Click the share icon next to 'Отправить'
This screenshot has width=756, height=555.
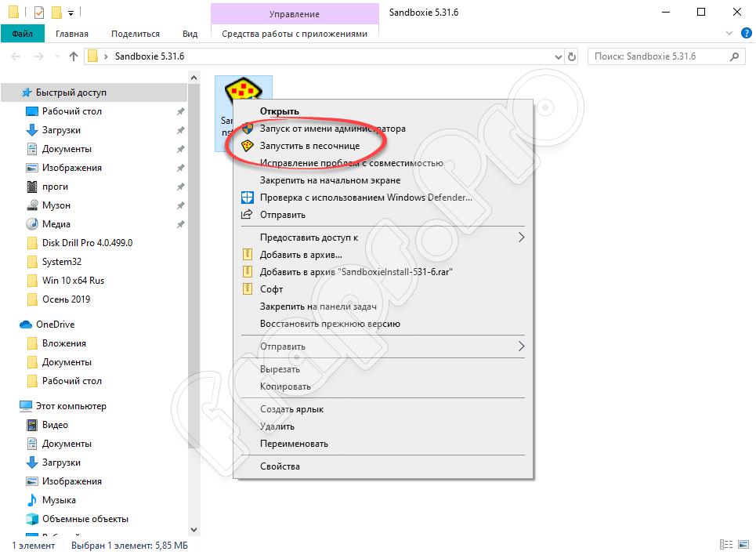coord(247,215)
